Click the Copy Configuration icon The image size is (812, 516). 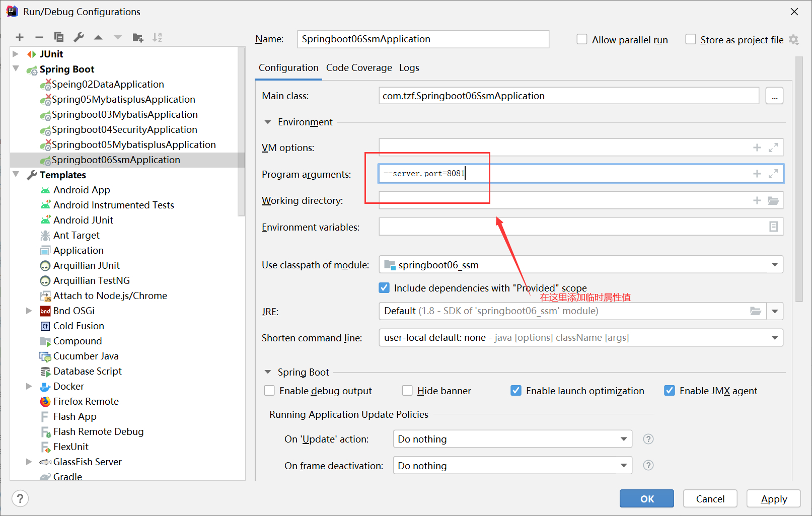pos(59,37)
